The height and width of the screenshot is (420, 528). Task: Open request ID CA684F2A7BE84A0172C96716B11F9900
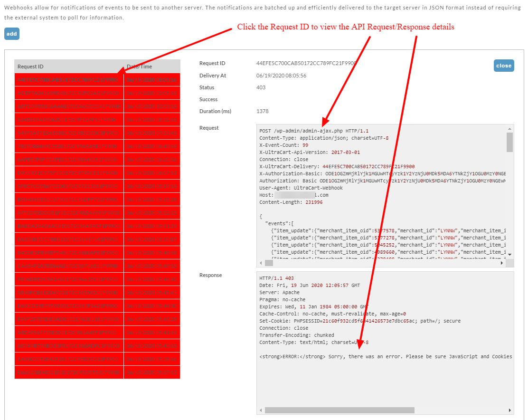pos(68,266)
